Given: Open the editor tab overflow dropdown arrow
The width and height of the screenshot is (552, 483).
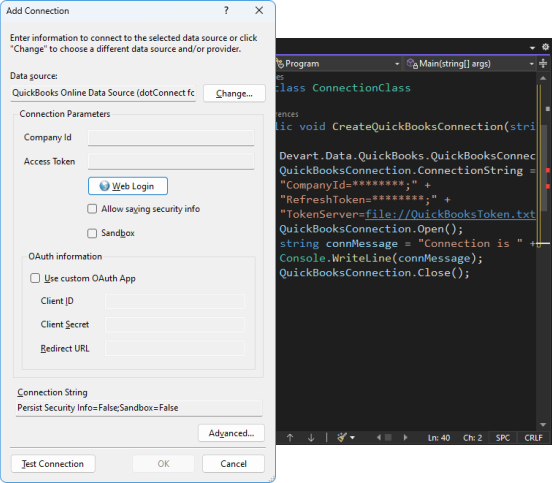Looking at the screenshot, I should tap(532, 48).
